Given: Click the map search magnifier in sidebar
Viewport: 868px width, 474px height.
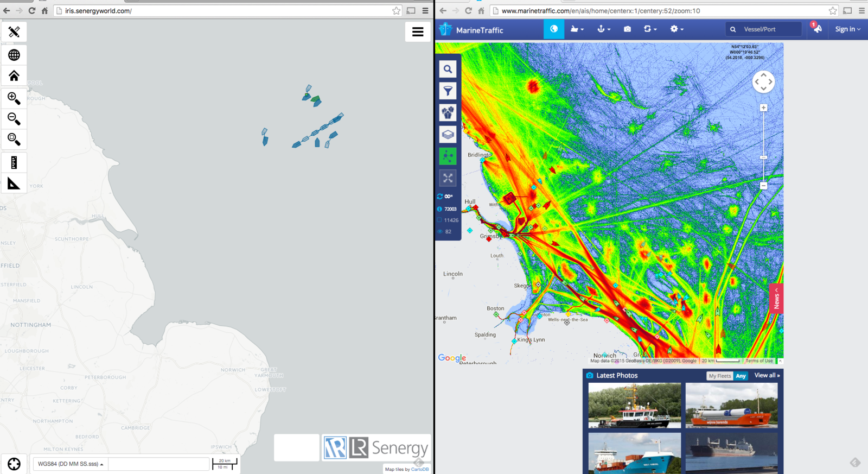Looking at the screenshot, I should (448, 69).
